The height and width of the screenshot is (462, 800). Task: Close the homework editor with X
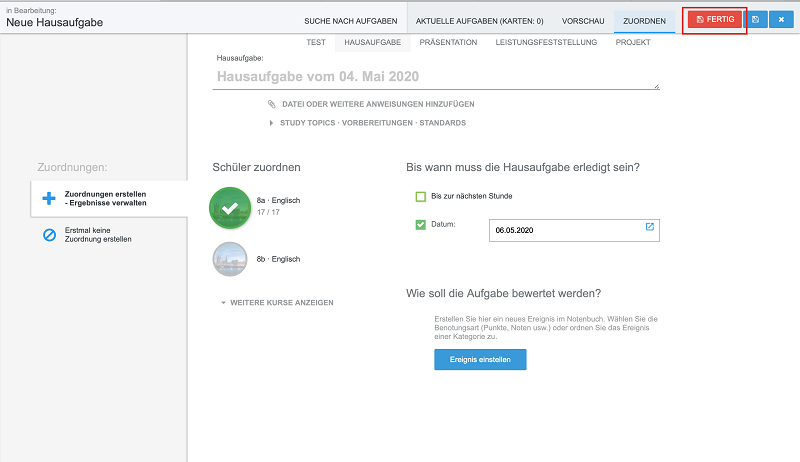(x=781, y=19)
